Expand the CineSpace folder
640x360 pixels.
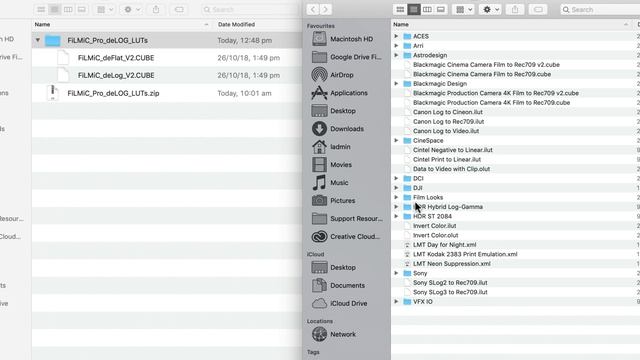pos(396,140)
